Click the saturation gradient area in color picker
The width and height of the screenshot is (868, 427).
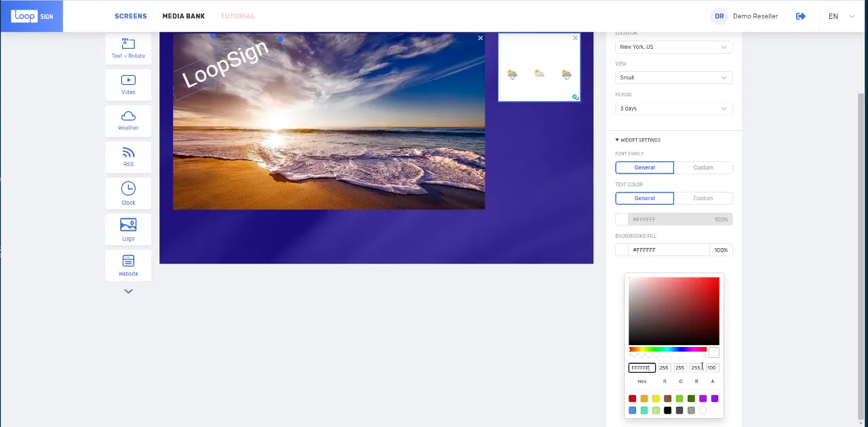tap(674, 311)
